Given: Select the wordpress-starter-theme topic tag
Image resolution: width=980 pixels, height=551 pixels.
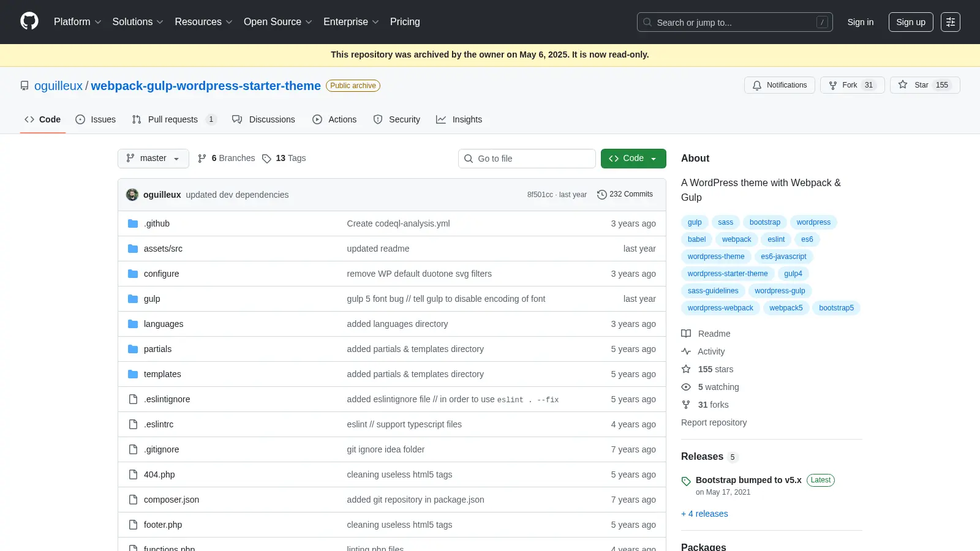Looking at the screenshot, I should pos(728,274).
